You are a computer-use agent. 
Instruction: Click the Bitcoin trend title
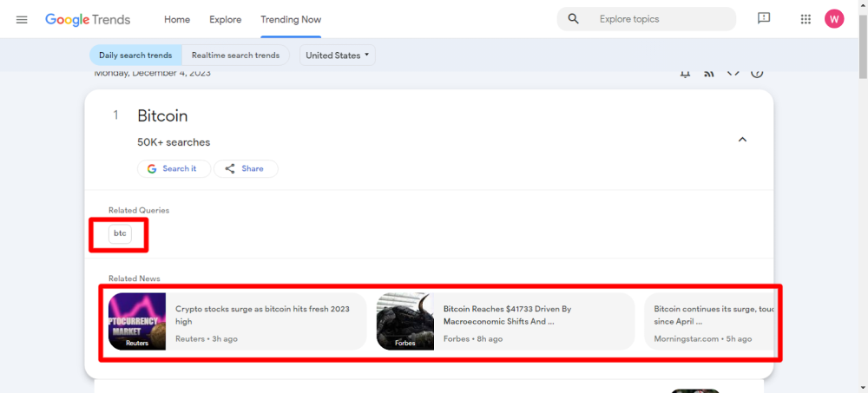(163, 116)
